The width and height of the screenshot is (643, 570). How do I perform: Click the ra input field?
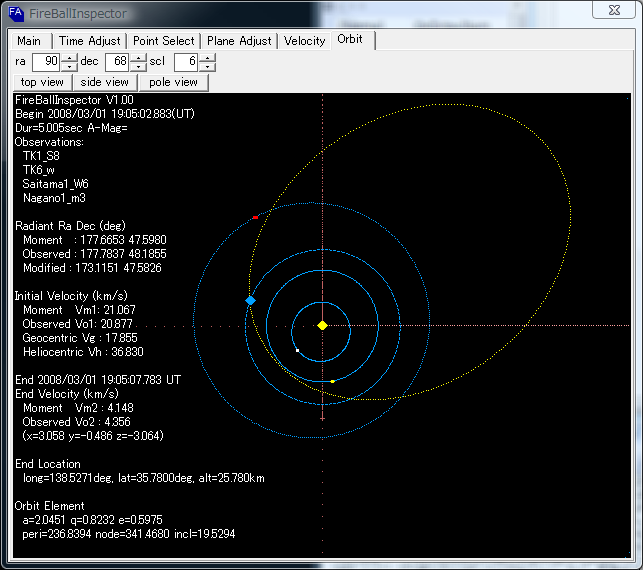click(46, 63)
